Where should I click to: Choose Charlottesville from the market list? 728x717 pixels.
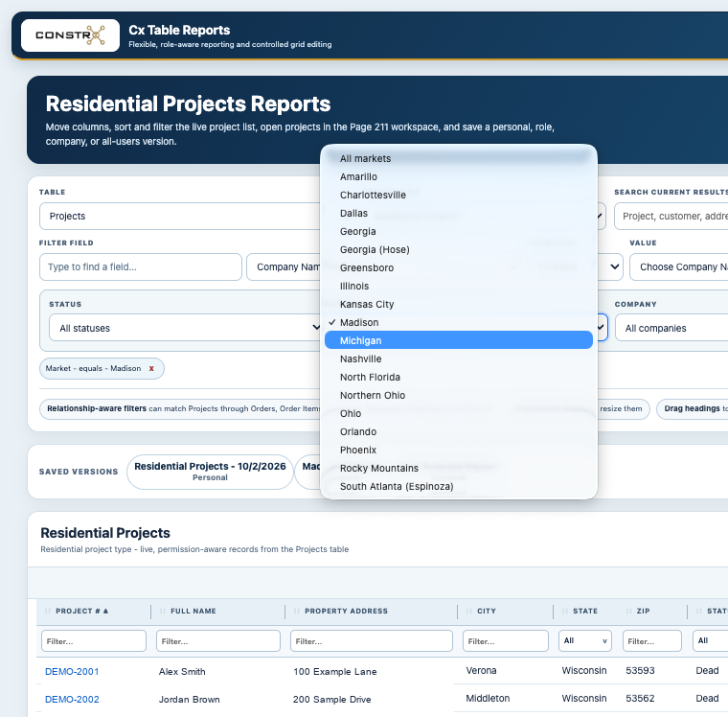click(x=459, y=195)
